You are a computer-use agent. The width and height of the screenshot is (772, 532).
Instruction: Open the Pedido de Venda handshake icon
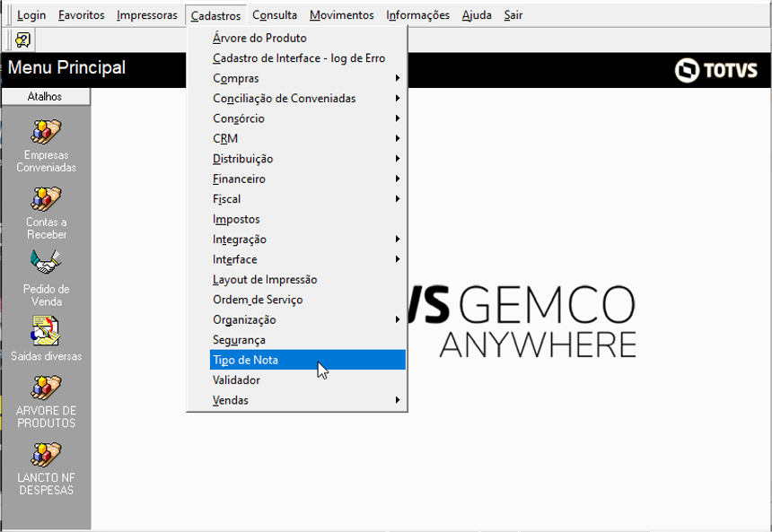[x=46, y=262]
